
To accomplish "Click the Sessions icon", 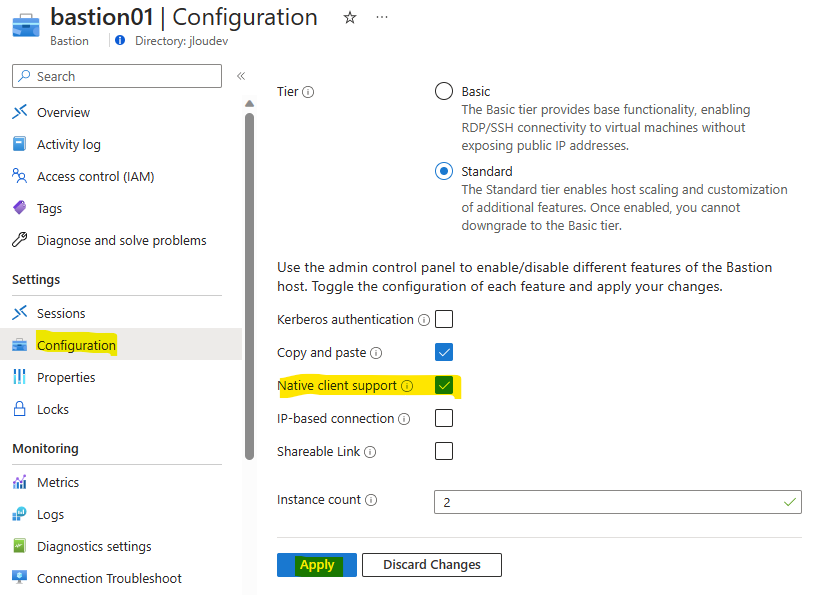I will pyautogui.click(x=20, y=313).
